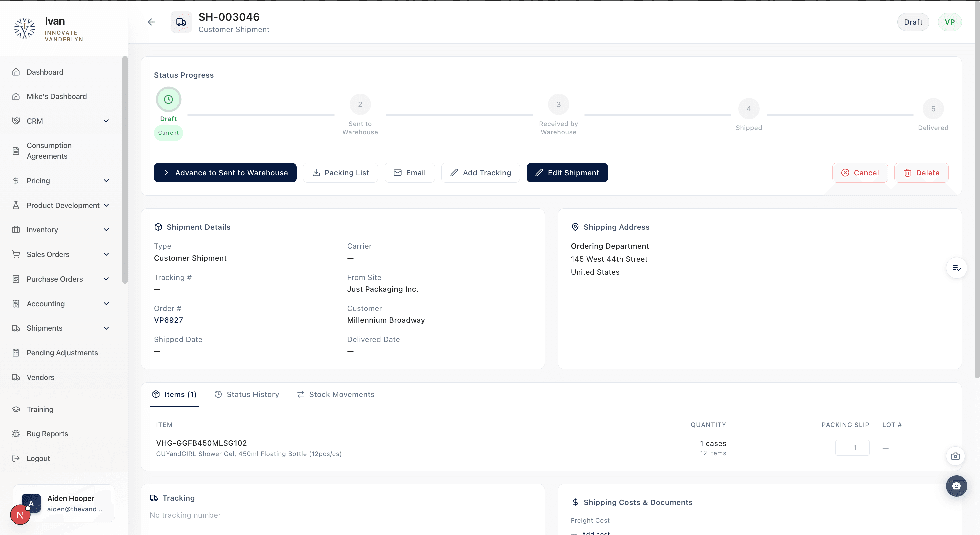Viewport: 980px width, 535px height.
Task: Click the Email button
Action: pyautogui.click(x=409, y=173)
